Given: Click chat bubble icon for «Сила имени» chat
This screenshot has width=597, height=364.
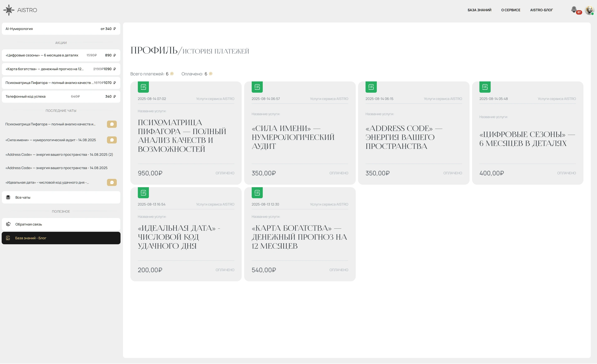Looking at the screenshot, I should click(x=112, y=140).
